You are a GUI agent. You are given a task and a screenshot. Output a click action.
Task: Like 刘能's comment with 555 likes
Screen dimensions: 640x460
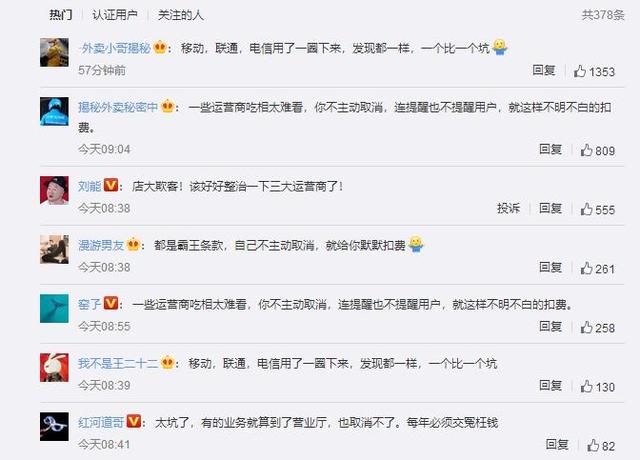(587, 209)
